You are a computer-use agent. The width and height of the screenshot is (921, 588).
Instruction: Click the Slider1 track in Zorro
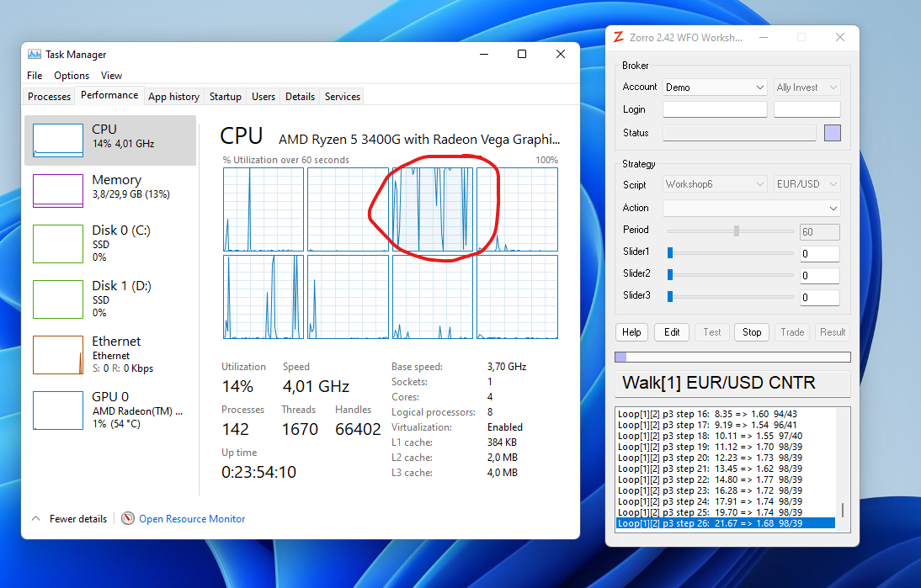731,252
